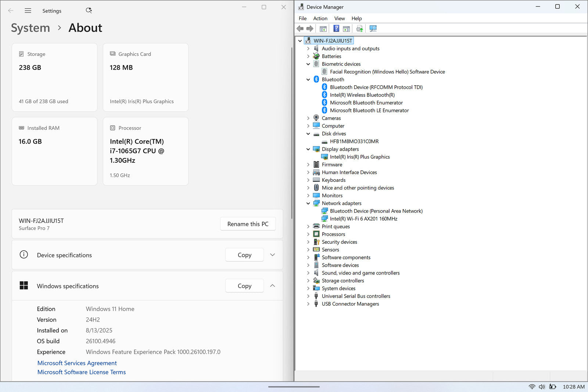588x392 pixels.
Task: Click Show/Hide Console Tree toolbar icon
Action: [323, 29]
